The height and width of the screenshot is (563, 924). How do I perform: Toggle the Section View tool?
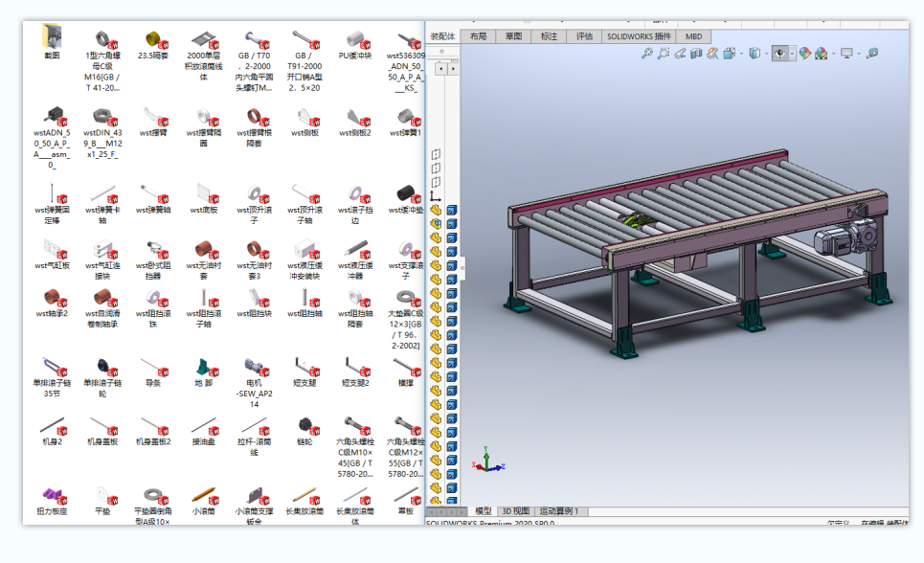[696, 54]
